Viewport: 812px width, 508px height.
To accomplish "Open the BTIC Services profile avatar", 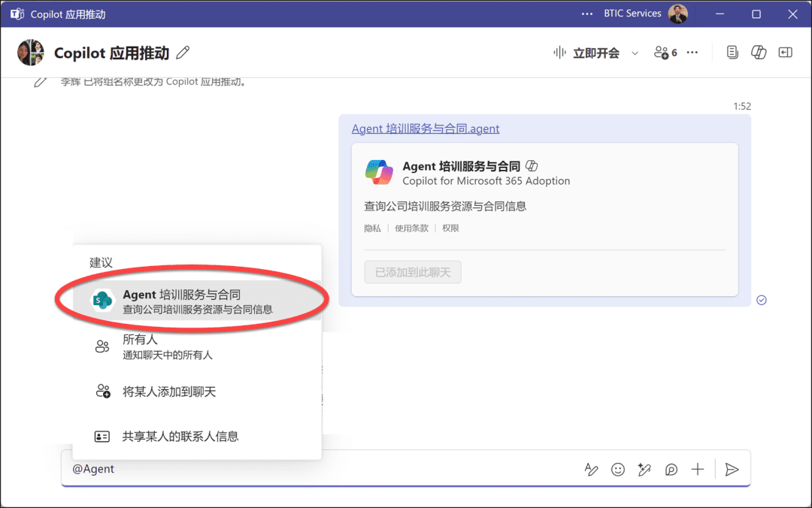I will (678, 14).
